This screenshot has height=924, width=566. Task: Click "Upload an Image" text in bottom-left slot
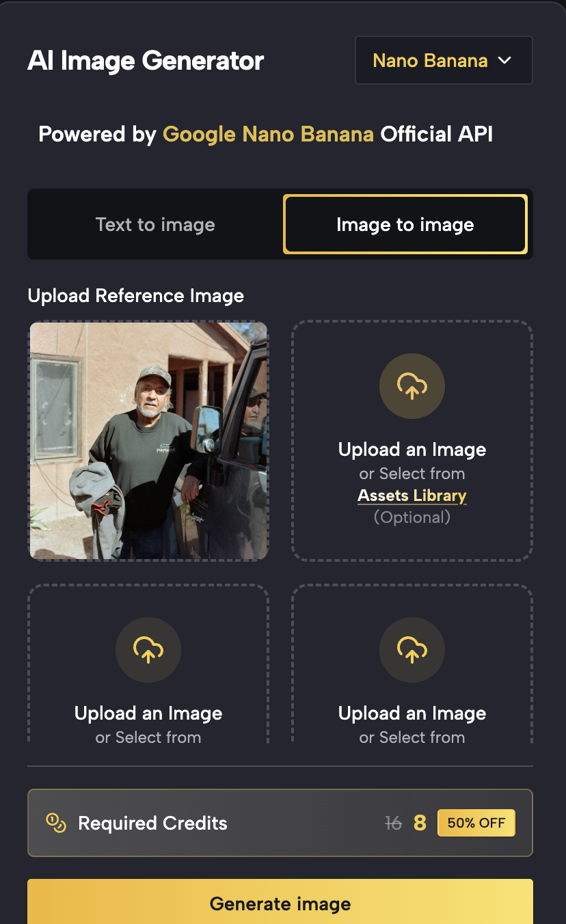click(148, 714)
